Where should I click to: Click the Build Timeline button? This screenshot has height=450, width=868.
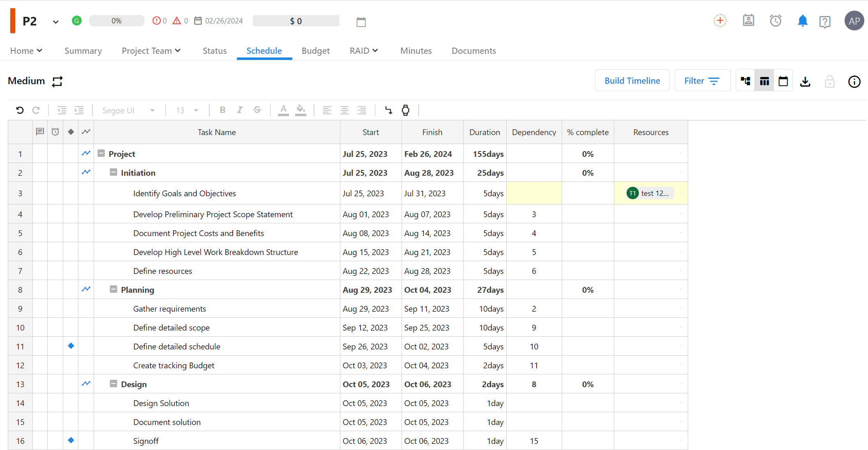click(x=632, y=80)
